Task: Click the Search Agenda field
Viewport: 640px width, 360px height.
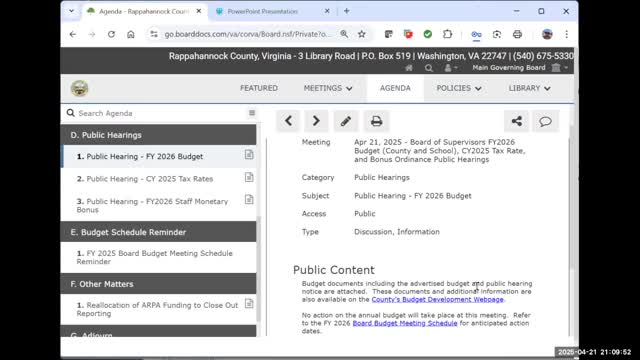Action: click(159, 113)
